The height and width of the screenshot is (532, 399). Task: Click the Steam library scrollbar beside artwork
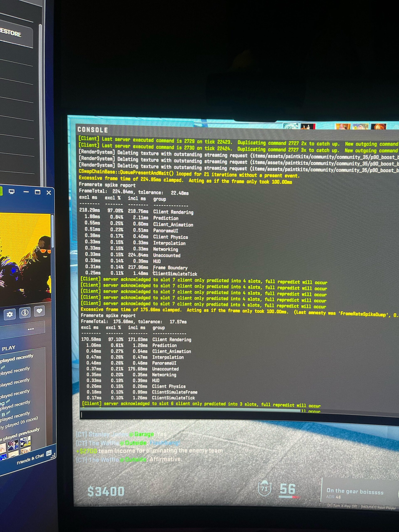pos(52,231)
